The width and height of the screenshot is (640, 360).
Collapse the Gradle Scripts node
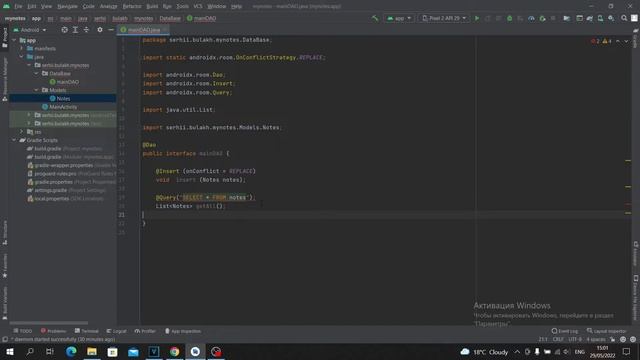pyautogui.click(x=14, y=140)
